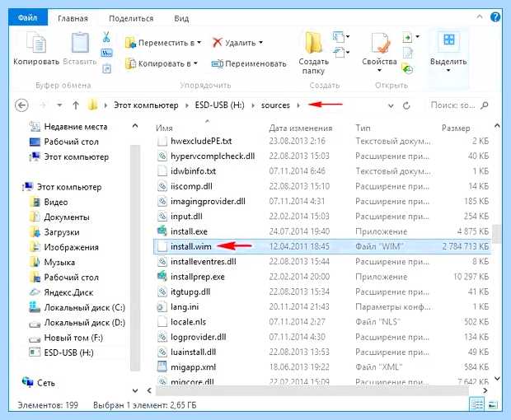
Task: Click the search box Поиск
Action: 458,105
